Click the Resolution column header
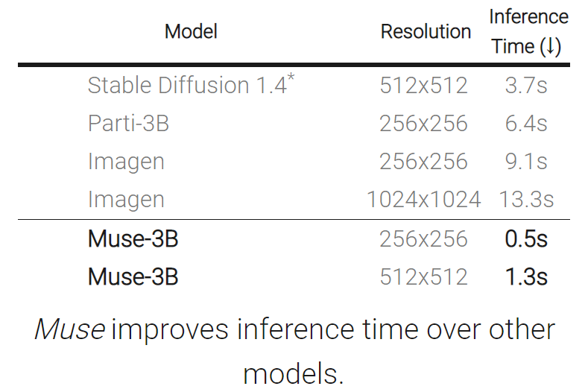This screenshot has width=588, height=392. tap(426, 31)
